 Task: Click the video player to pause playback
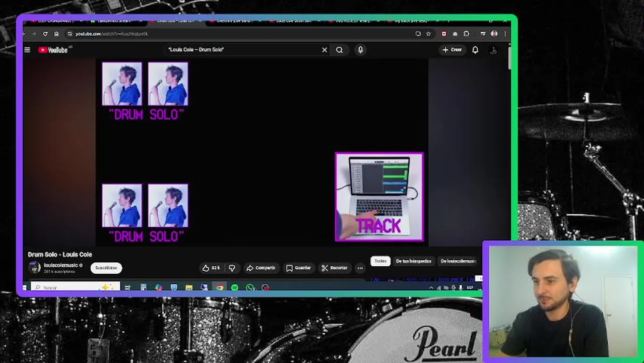pos(262,151)
